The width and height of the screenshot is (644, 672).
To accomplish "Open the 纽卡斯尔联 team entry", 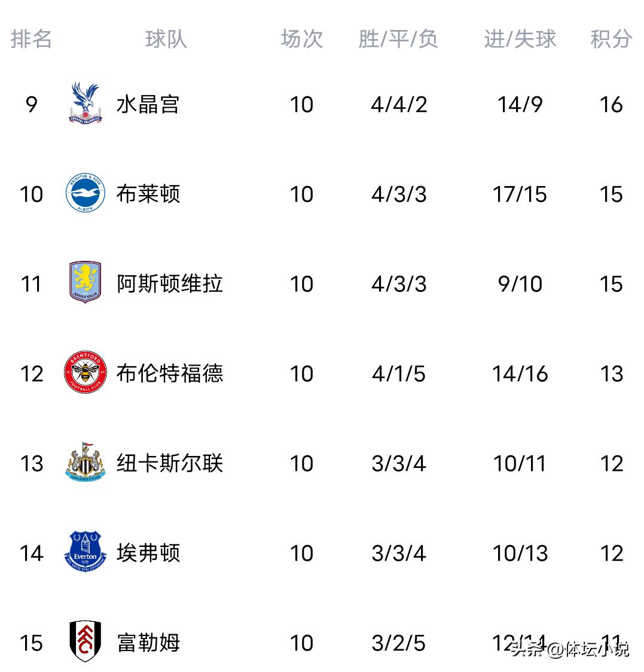I will tap(169, 463).
